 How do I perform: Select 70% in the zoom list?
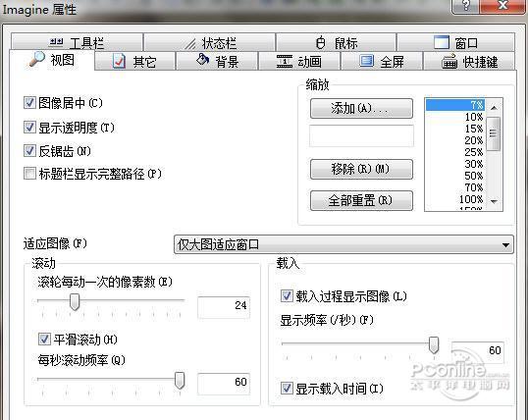[455, 187]
